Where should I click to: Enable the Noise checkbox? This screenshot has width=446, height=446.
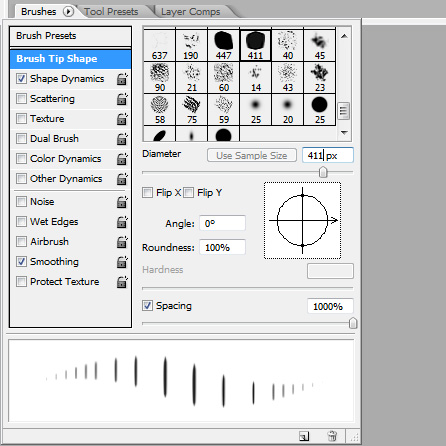click(21, 202)
